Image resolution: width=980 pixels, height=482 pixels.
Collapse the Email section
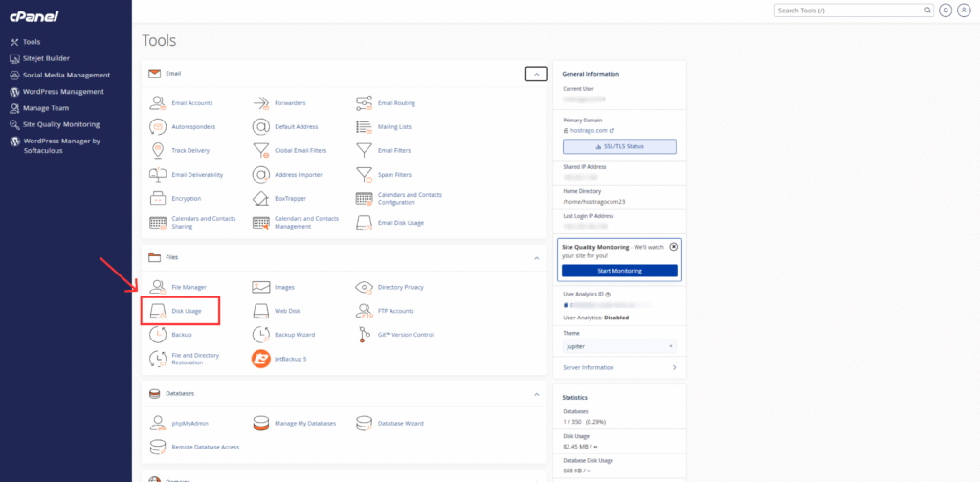pos(536,74)
